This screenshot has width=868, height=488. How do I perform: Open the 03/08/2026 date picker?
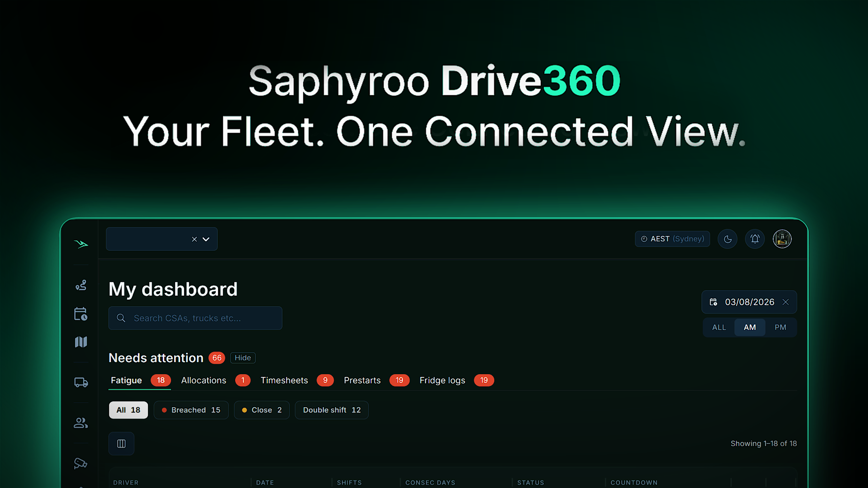(749, 302)
